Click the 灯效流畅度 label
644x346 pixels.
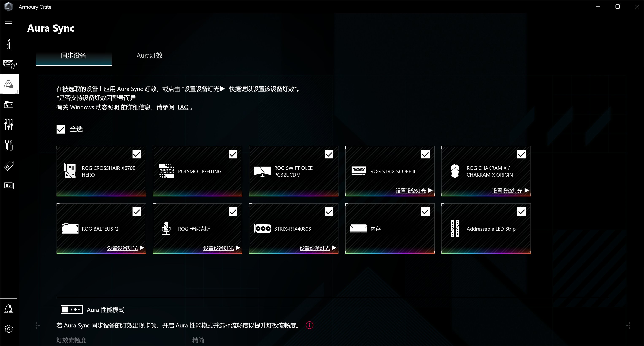coord(71,340)
